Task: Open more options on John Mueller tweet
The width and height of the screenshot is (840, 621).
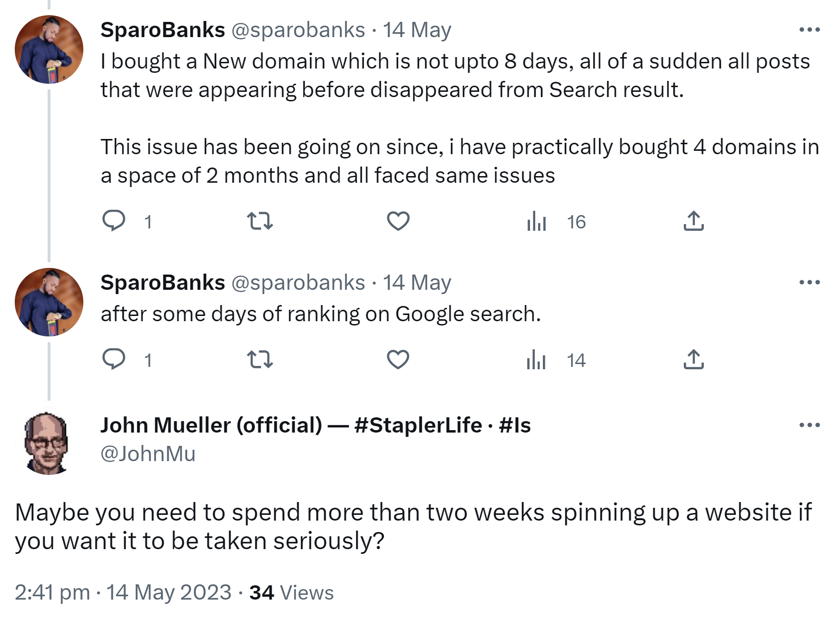Action: [x=810, y=425]
